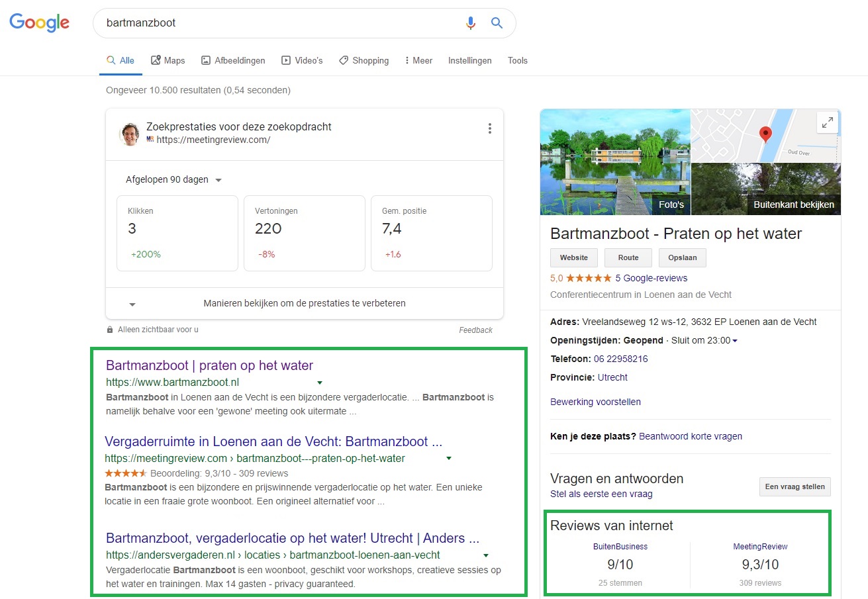Click the 9/10 BuitenBusiness score
Image resolution: width=868 pixels, height=599 pixels.
coord(620,565)
